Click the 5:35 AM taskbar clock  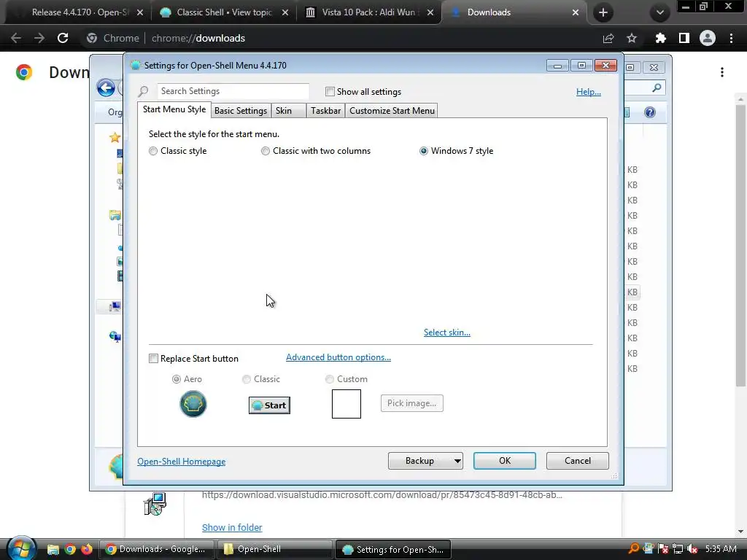pos(721,548)
